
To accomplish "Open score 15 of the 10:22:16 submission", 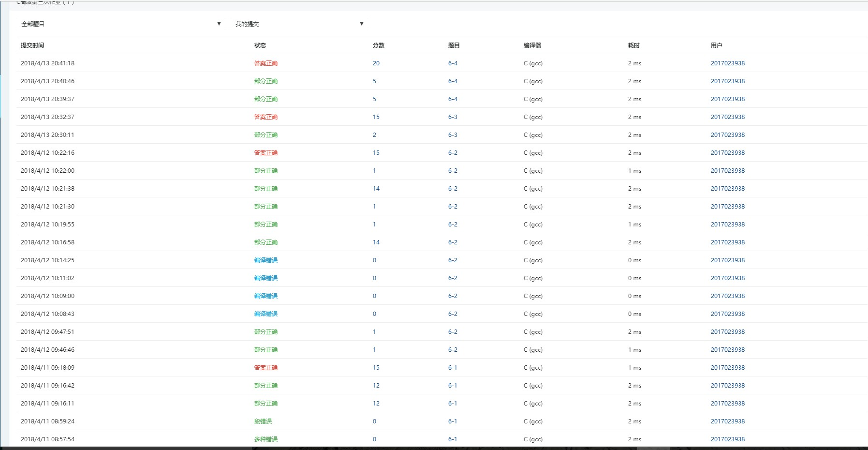I will [x=376, y=153].
